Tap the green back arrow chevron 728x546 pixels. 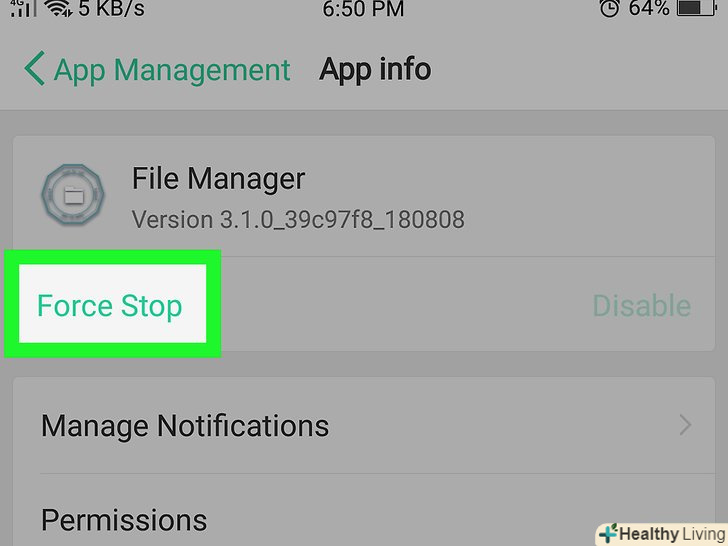click(34, 68)
